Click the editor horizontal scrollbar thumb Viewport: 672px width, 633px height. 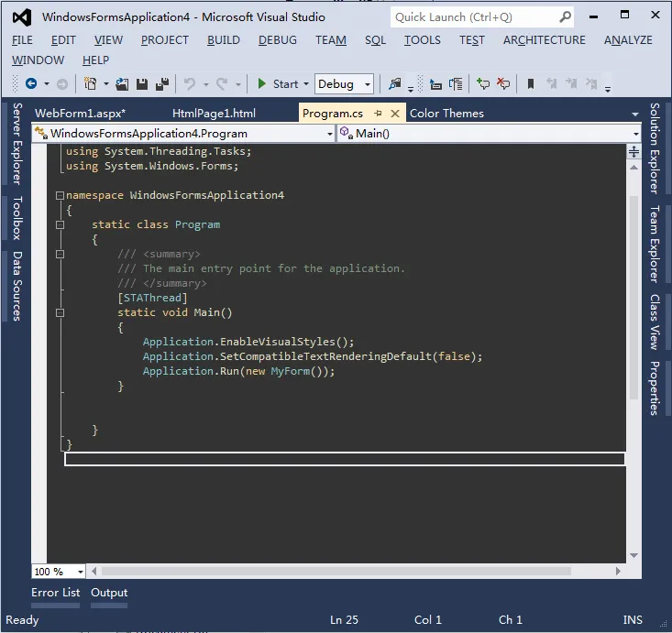[336, 572]
